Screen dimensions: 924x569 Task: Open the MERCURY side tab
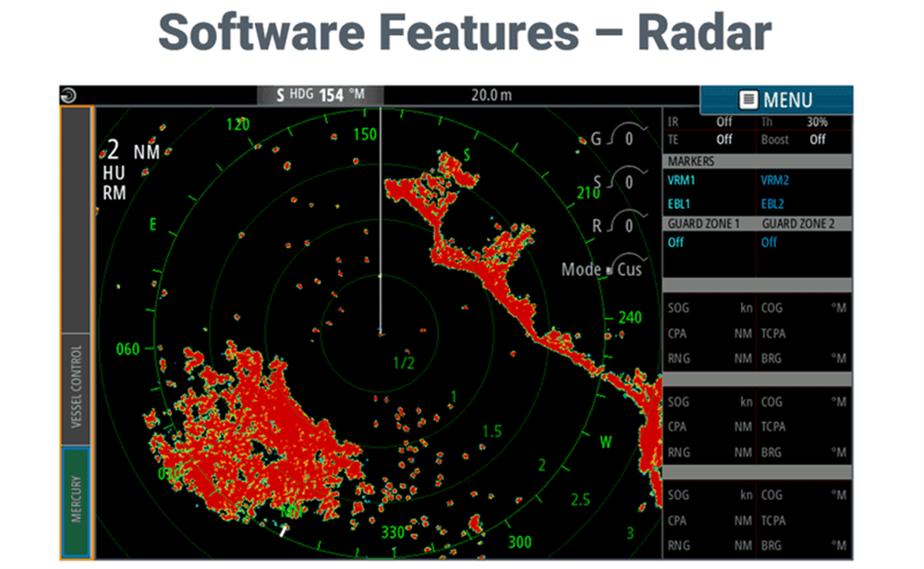[x=76, y=502]
